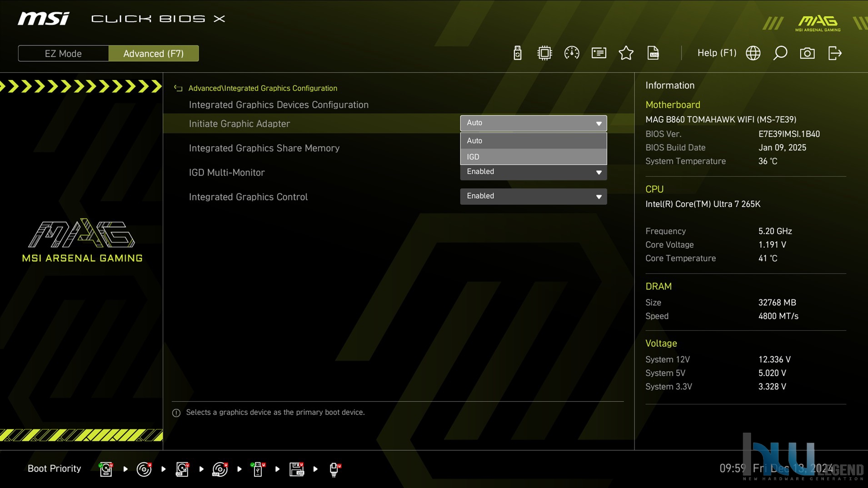Viewport: 868px width, 488px height.
Task: Click the System 3.3V value 3.328 V
Action: [772, 387]
